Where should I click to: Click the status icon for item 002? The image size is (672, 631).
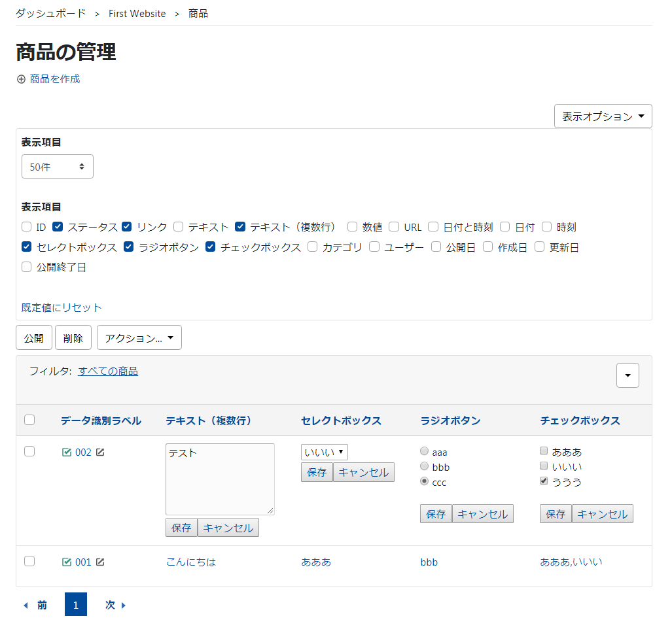(67, 452)
